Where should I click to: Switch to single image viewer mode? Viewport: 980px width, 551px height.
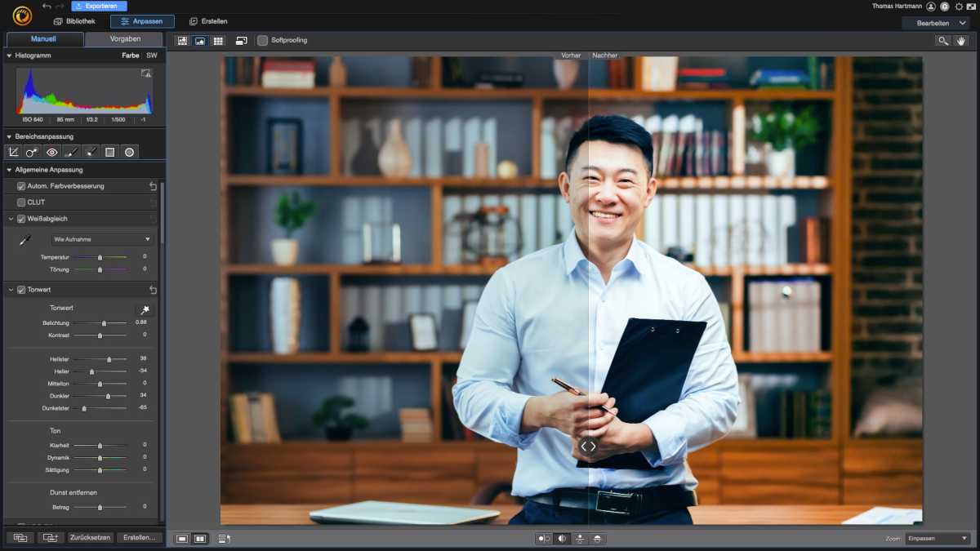(200, 40)
